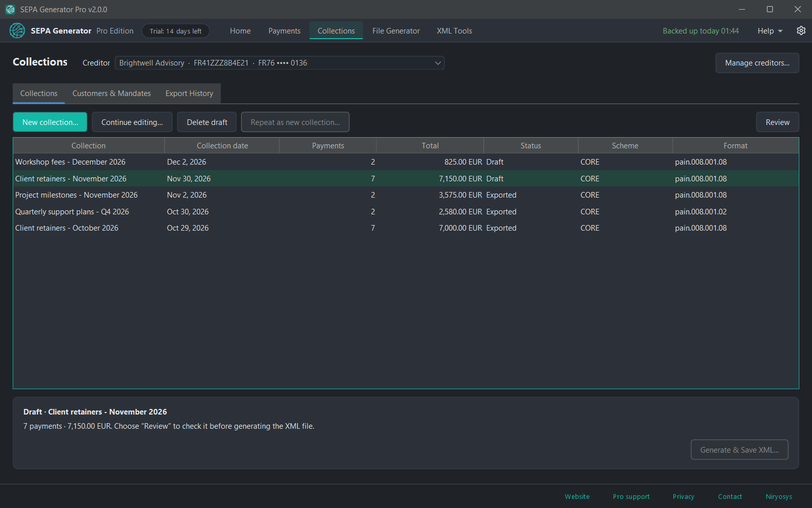Open the Help dropdown menu
This screenshot has height=508, width=812.
[770, 31]
